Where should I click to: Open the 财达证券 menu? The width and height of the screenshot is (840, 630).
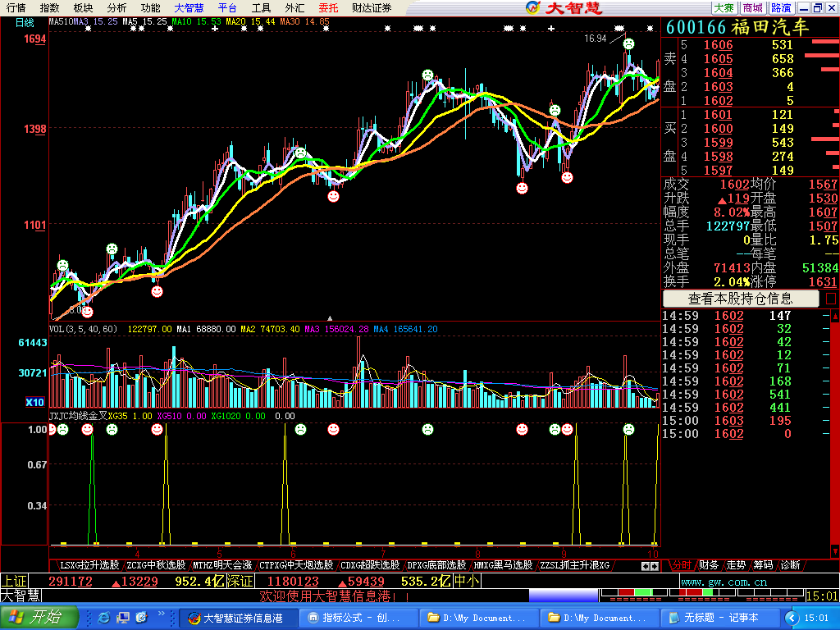(372, 8)
